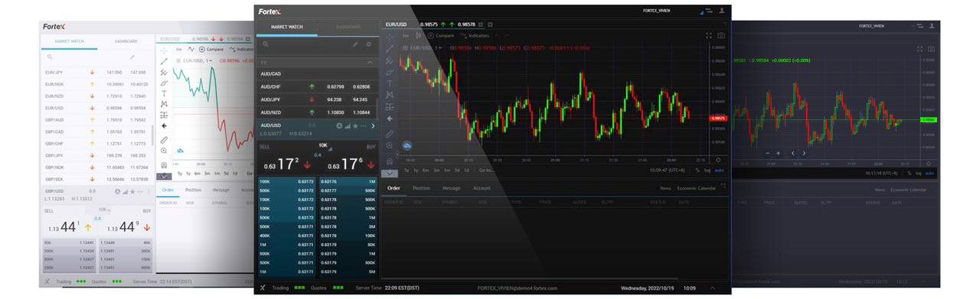This screenshot has height=299, width=980.
Task: Toggle the auto scale option on chart
Action: point(719,170)
